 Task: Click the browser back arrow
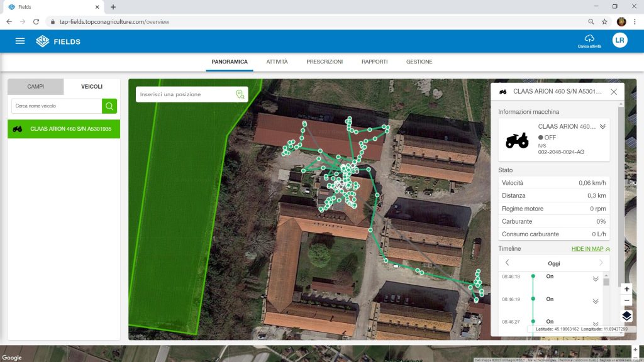pyautogui.click(x=9, y=22)
